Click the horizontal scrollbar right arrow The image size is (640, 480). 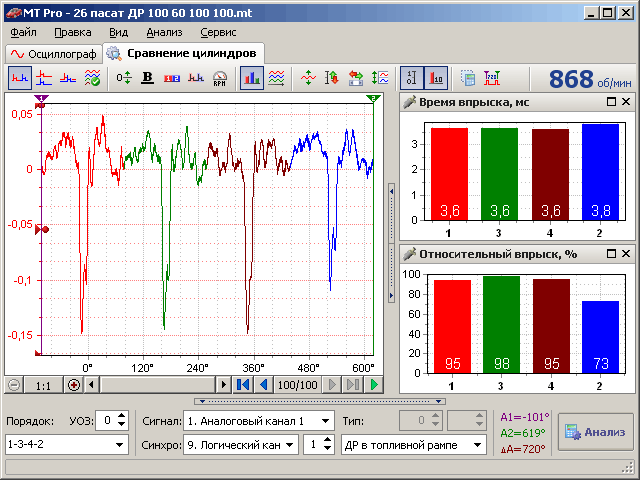(223, 385)
